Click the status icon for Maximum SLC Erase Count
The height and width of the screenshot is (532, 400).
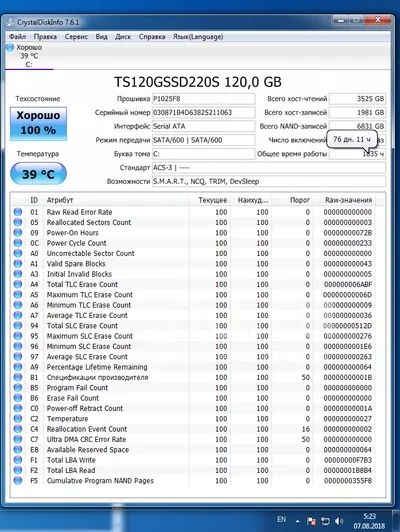18,336
